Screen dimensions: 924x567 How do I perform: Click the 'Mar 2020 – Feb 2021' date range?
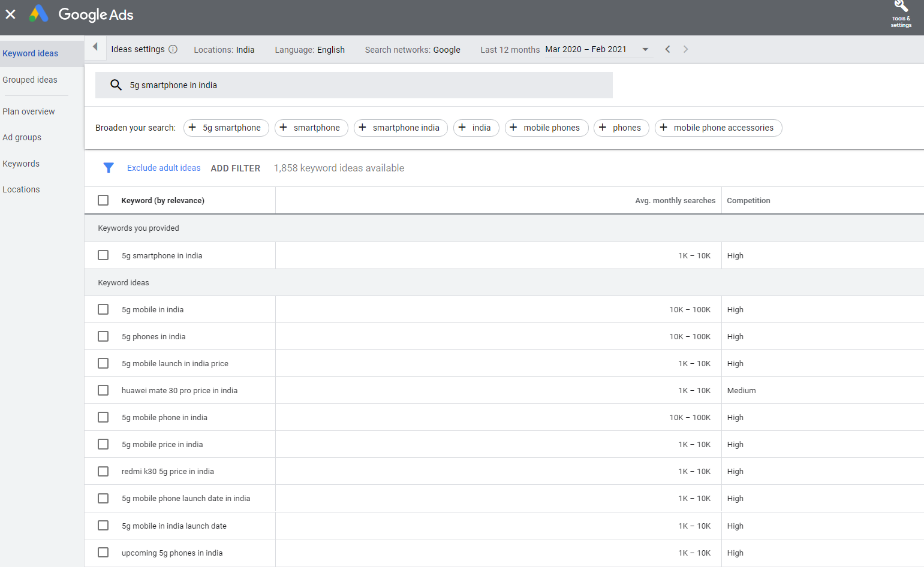586,49
